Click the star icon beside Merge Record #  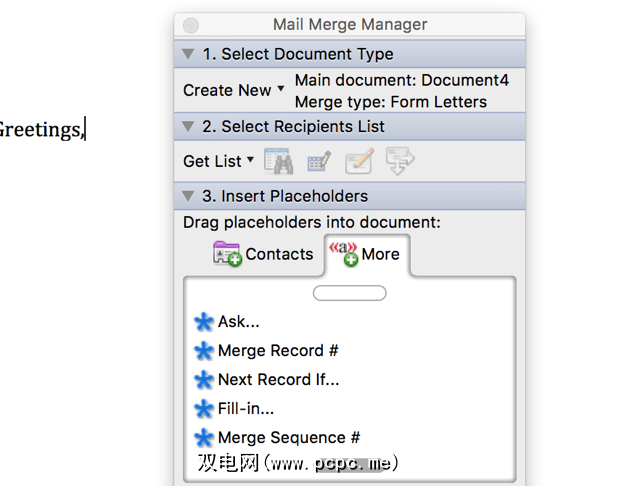pyautogui.click(x=204, y=351)
